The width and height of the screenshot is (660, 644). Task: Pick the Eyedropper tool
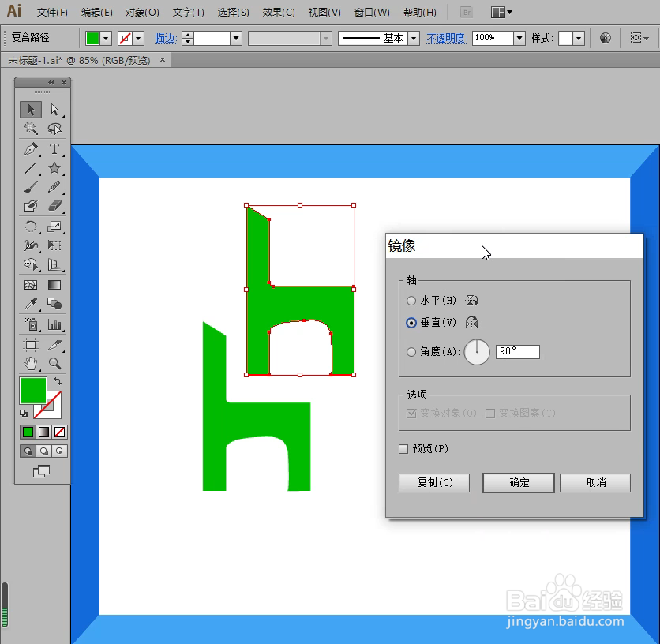[30, 303]
